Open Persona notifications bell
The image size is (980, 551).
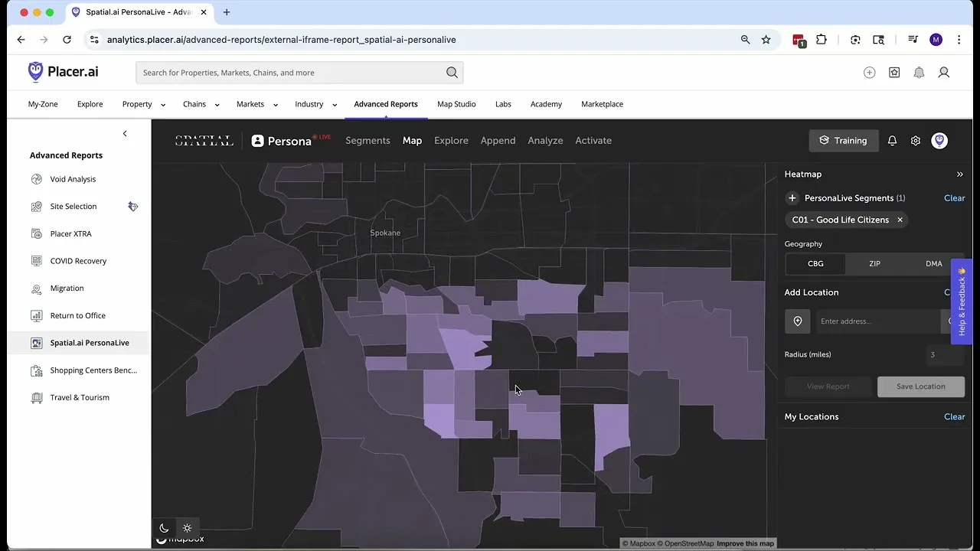892,141
